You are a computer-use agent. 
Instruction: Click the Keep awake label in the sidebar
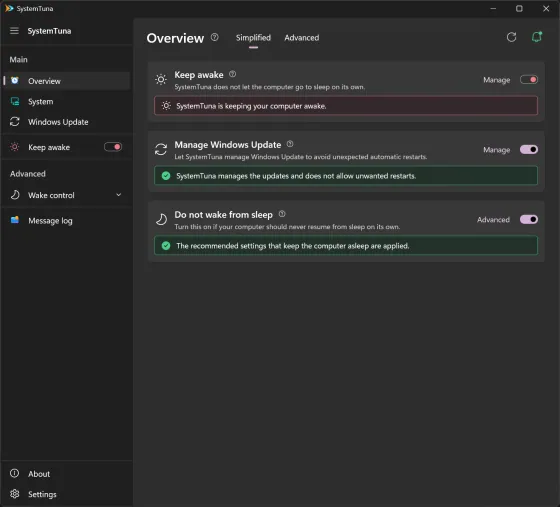49,147
